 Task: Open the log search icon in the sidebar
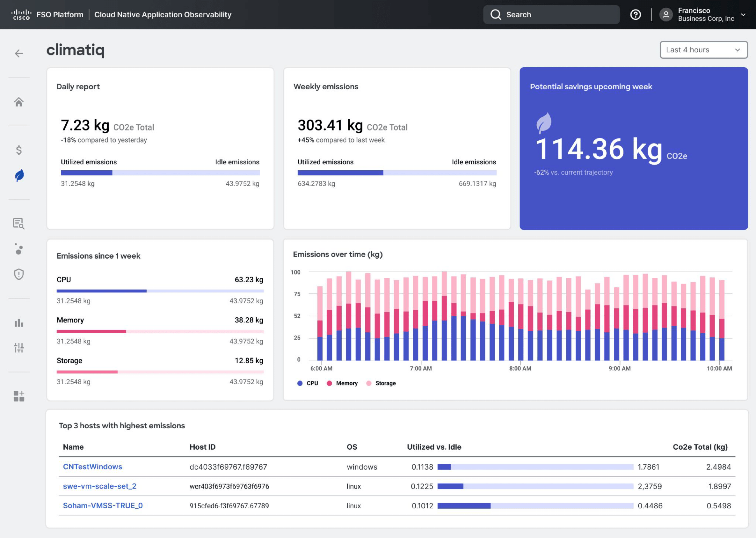pos(19,224)
